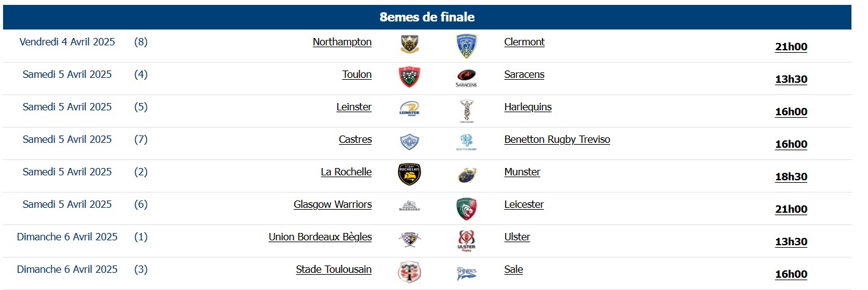The height and width of the screenshot is (290, 868).
Task: Open the Benetton Rugby Treviso link
Action: 557,139
